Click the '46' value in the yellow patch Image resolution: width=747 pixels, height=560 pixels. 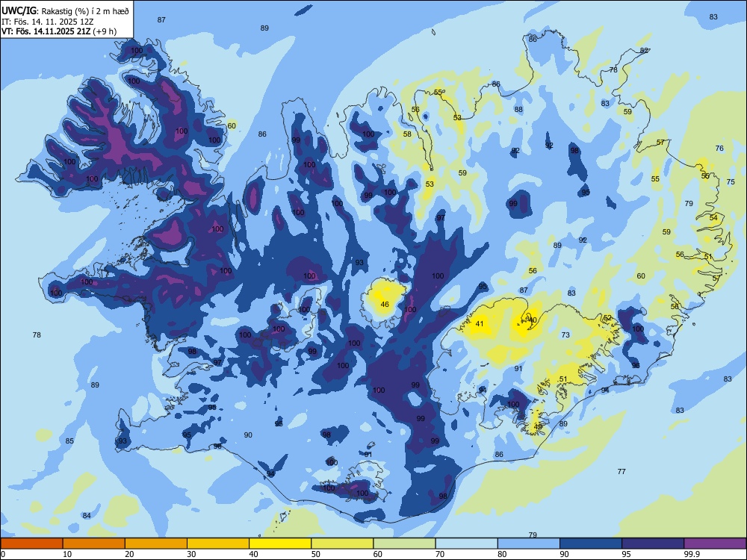click(x=385, y=305)
